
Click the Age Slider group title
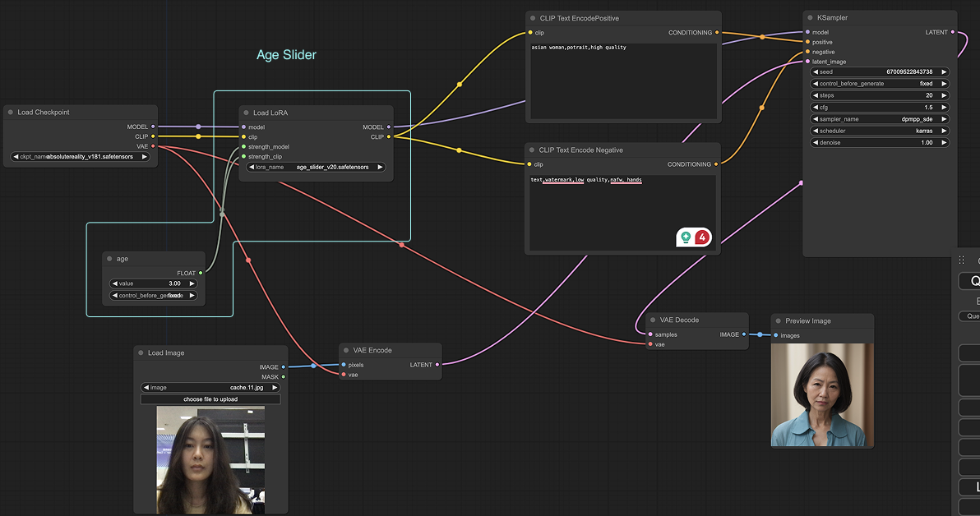[286, 55]
